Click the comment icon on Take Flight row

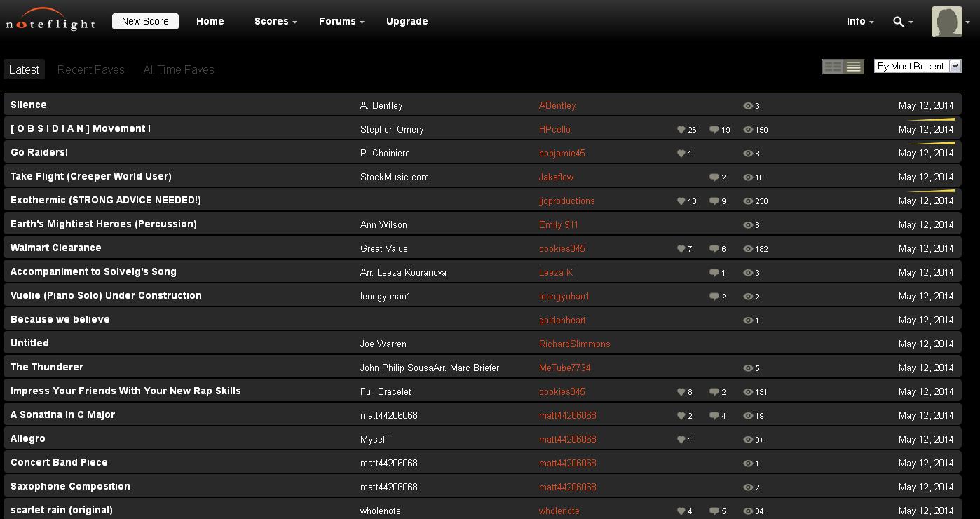[x=714, y=177]
